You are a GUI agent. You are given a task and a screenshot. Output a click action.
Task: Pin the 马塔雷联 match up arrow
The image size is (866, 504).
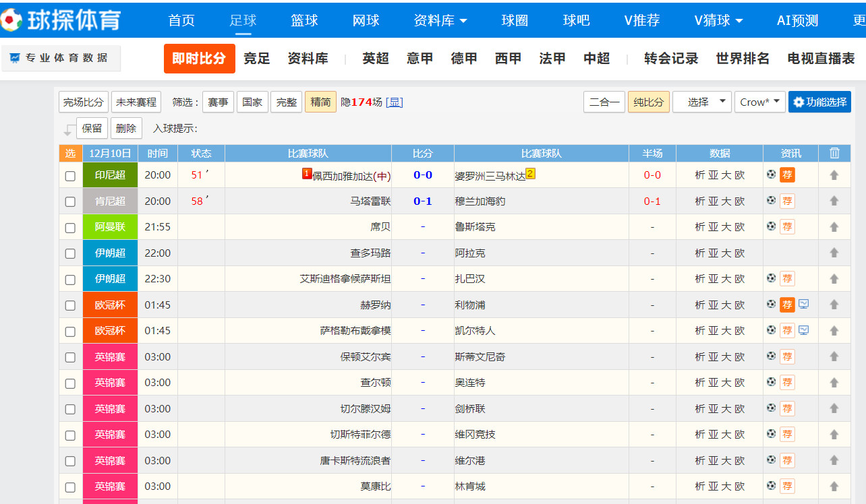(834, 201)
